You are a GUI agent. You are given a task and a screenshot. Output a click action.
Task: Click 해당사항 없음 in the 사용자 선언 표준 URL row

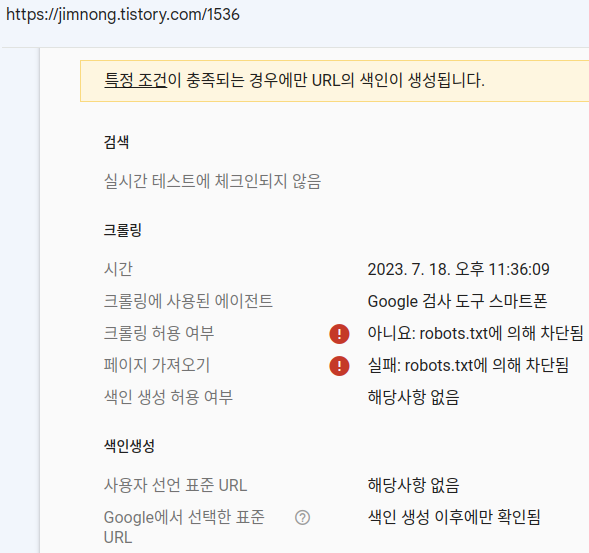pos(413,485)
